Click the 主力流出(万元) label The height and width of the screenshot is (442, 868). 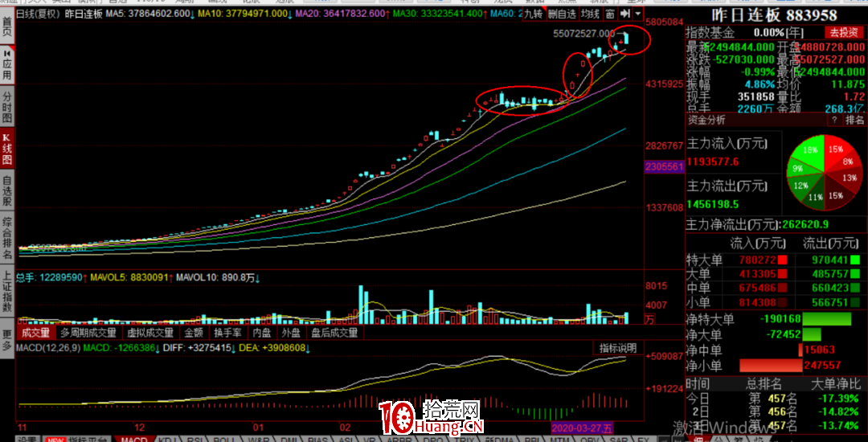727,186
